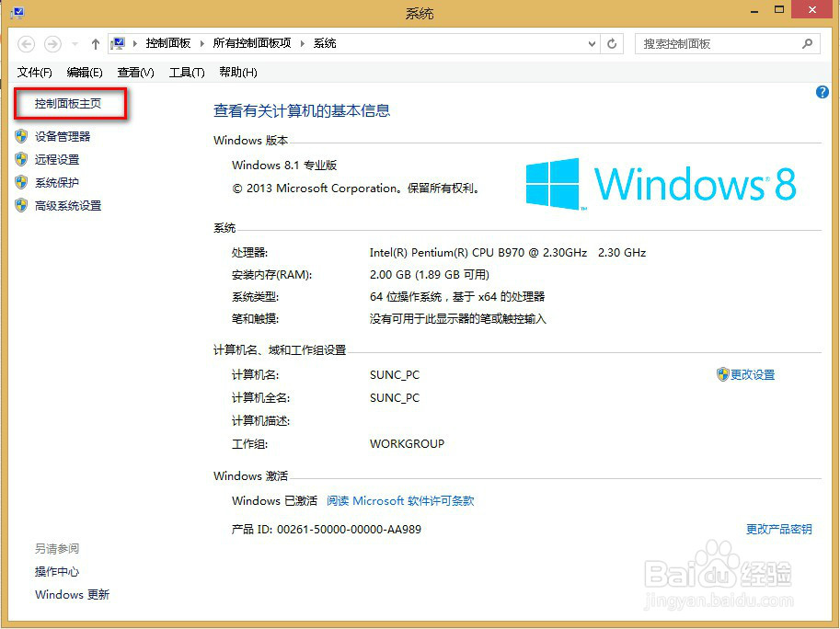Click the computer icon in the address bar
The image size is (840, 629).
pyautogui.click(x=118, y=42)
